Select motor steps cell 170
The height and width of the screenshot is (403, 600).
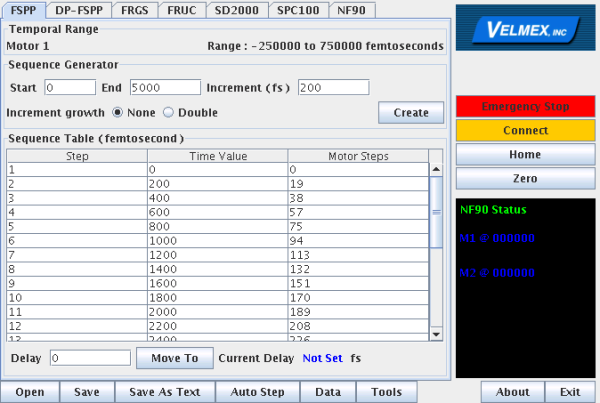(x=358, y=298)
